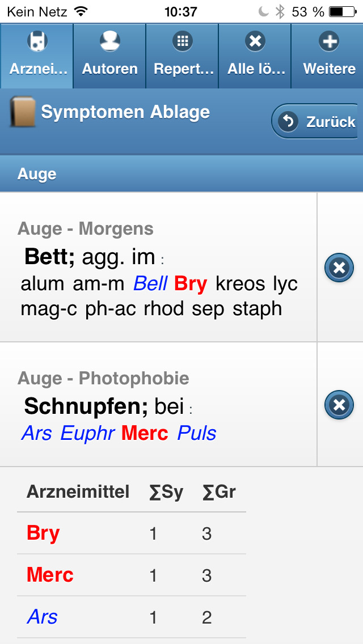Screen dimensions: 363x644
Task: Tap the Autoren person icon
Action: [110, 41]
